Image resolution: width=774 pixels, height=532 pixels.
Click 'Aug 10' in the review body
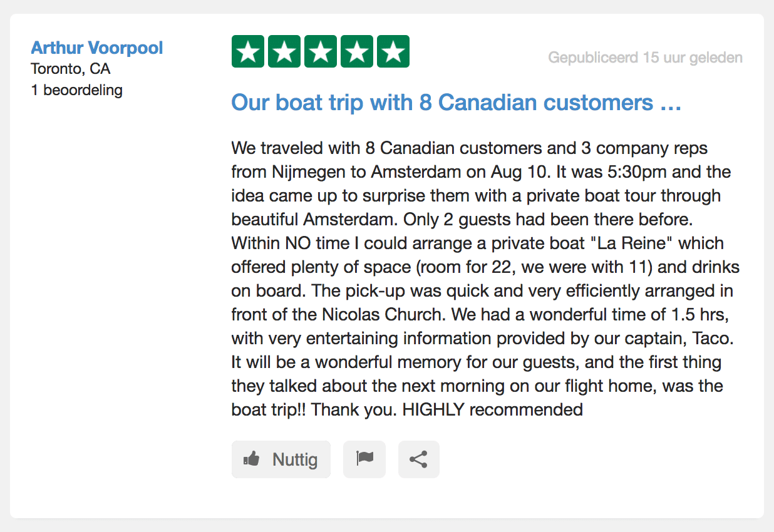pos(513,171)
